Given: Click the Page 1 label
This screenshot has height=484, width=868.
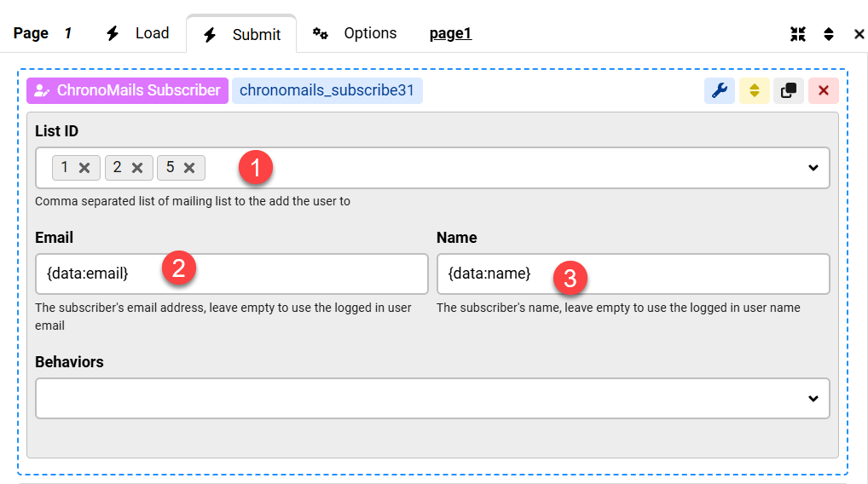Looking at the screenshot, I should 42,33.
